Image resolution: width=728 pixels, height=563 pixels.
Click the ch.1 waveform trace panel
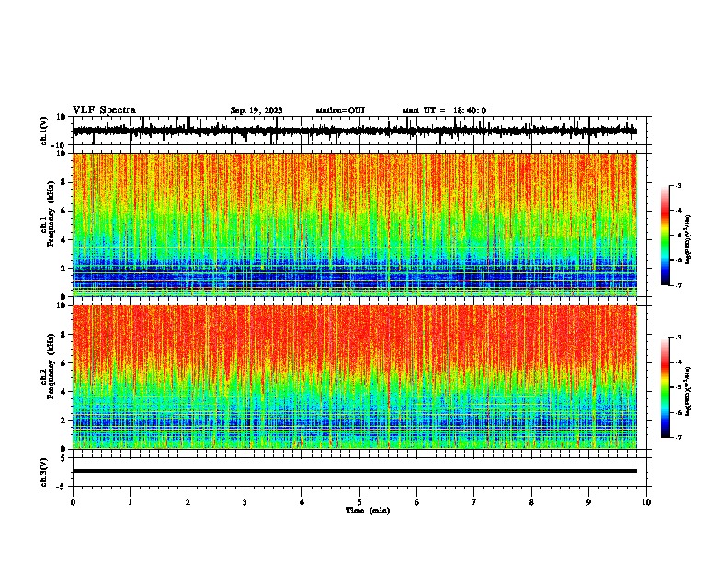pos(358,131)
